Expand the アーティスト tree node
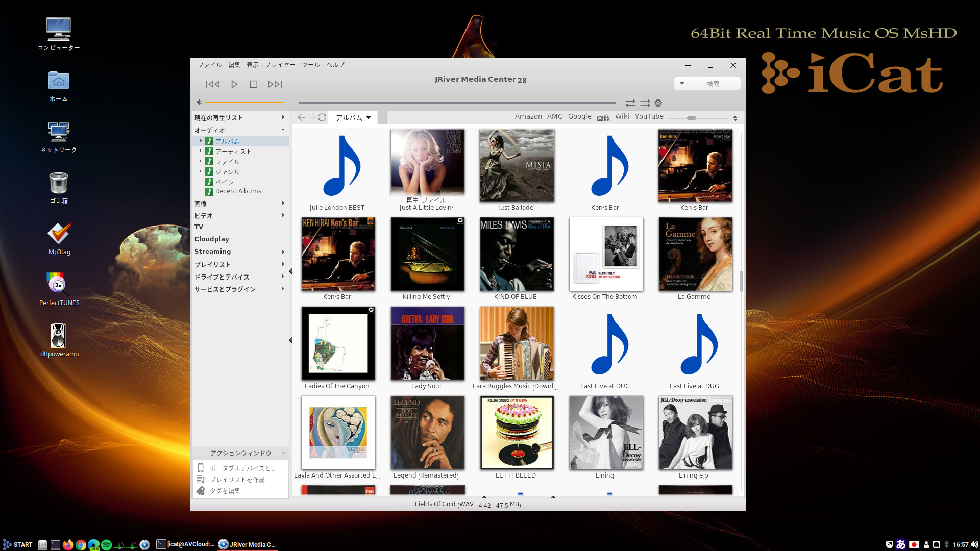The height and width of the screenshot is (551, 980). coord(200,151)
